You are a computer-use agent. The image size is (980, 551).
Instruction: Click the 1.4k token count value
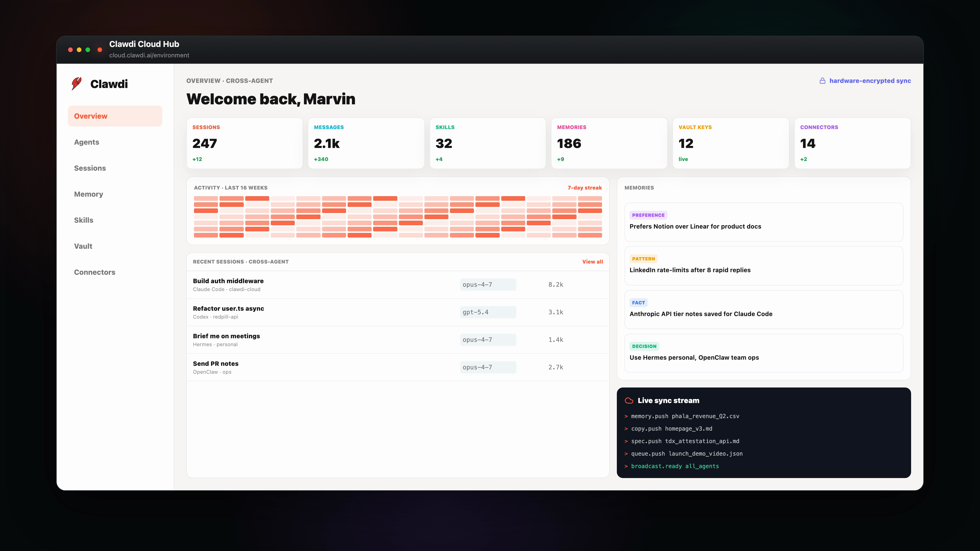pyautogui.click(x=555, y=340)
